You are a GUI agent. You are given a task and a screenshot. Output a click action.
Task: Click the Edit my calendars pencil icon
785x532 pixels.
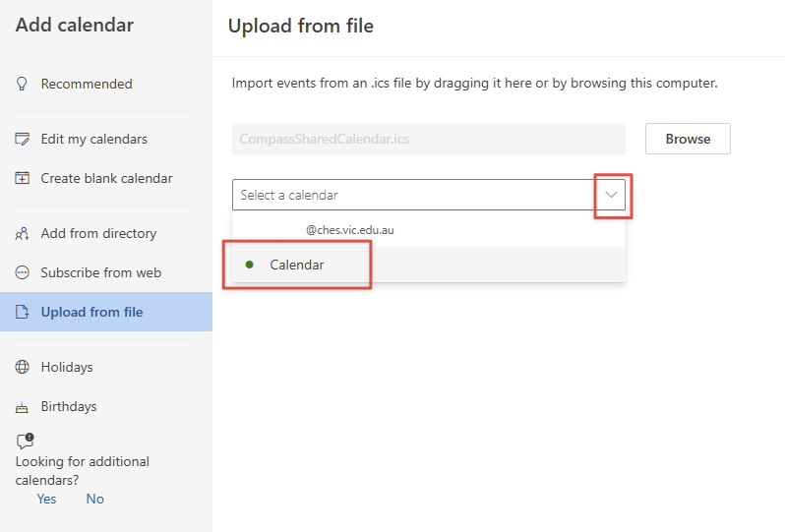click(x=23, y=140)
